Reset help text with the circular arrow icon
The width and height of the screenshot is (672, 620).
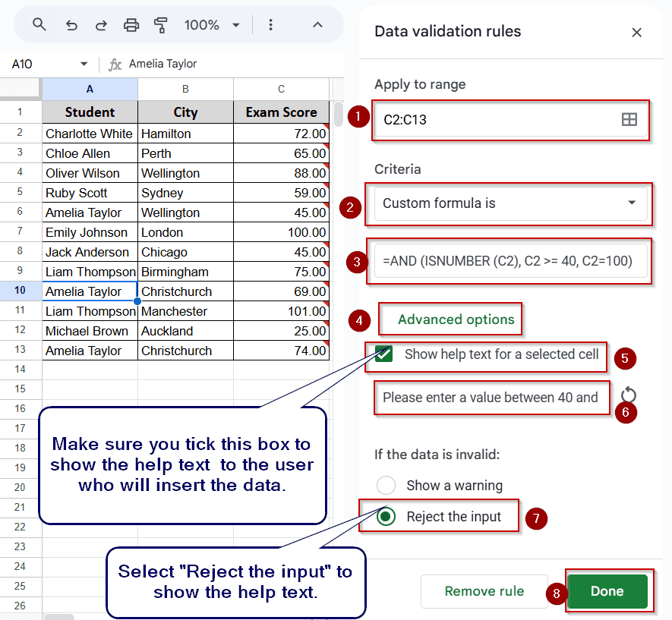click(628, 395)
